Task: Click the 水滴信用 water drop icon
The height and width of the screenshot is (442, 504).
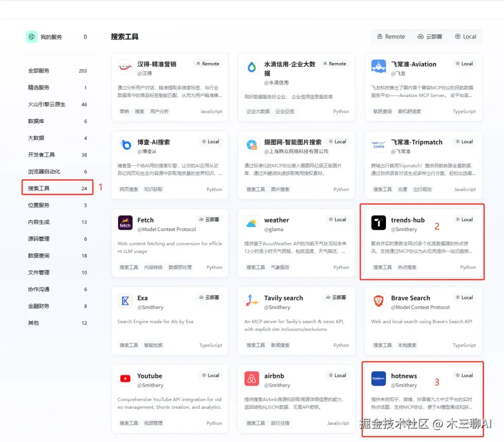Action: pos(252,67)
